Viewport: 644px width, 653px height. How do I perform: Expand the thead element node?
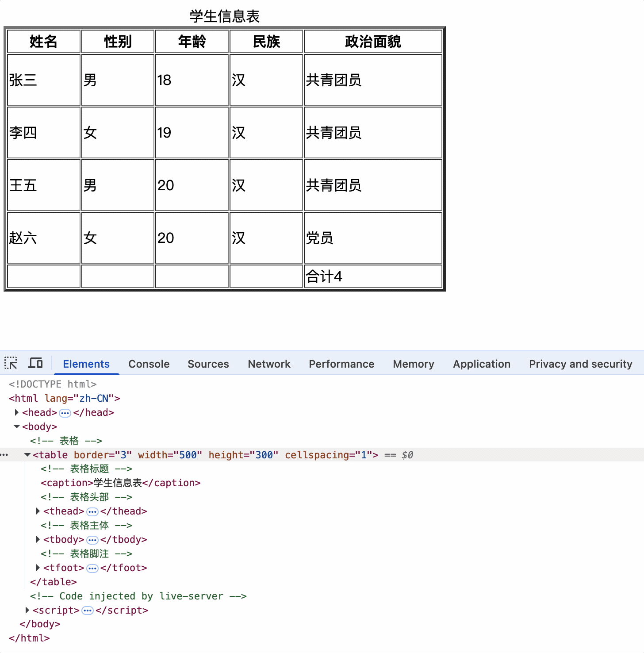pos(38,511)
